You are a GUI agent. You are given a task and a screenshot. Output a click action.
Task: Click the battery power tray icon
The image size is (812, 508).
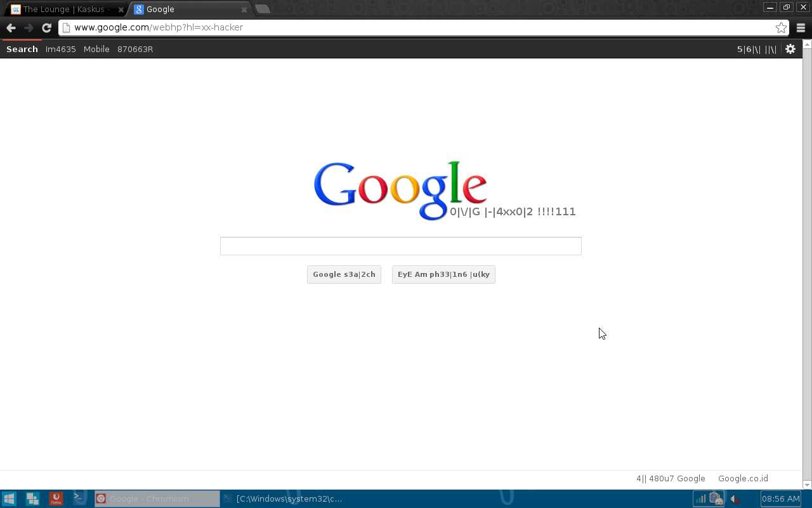pos(716,498)
